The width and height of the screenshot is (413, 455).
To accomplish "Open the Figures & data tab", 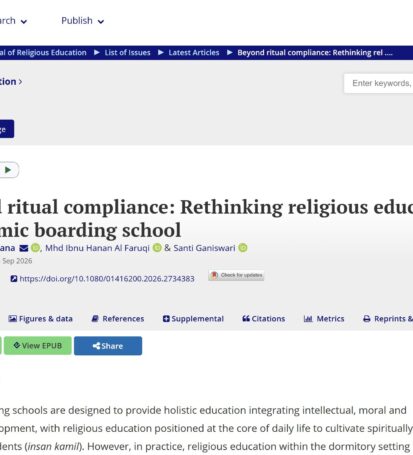I will coord(40,319).
